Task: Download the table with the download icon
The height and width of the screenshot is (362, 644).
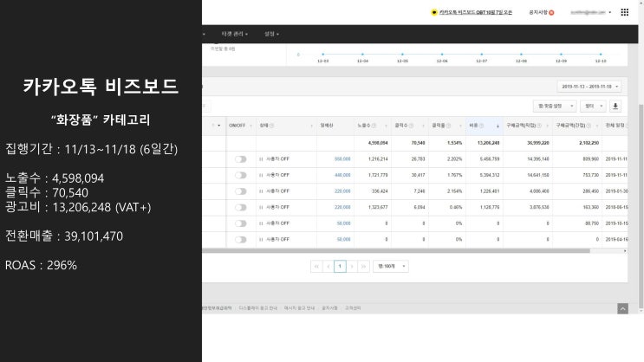Action: (615, 107)
